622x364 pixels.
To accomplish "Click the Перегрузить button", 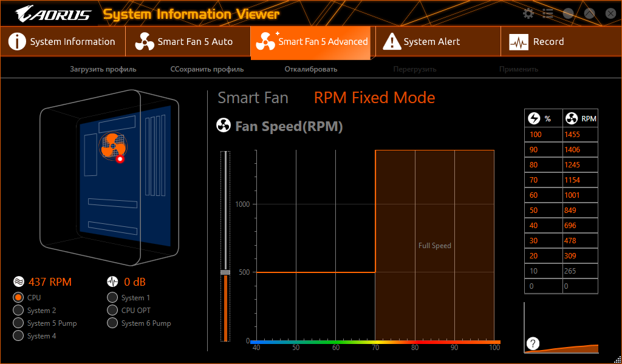I will [415, 69].
